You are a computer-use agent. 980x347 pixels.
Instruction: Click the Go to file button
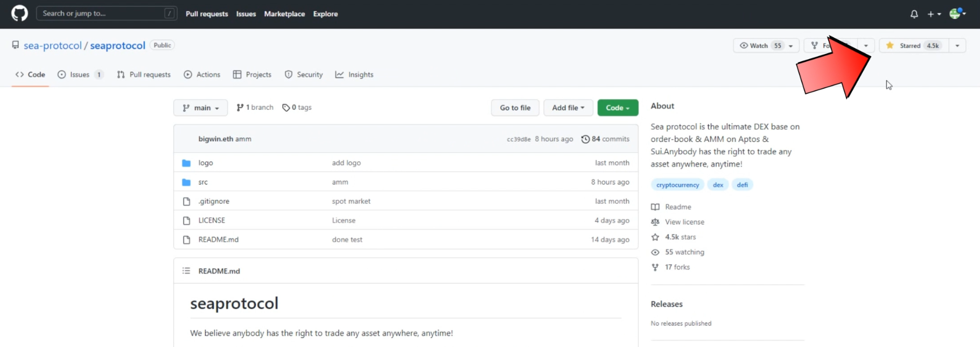[x=515, y=108]
